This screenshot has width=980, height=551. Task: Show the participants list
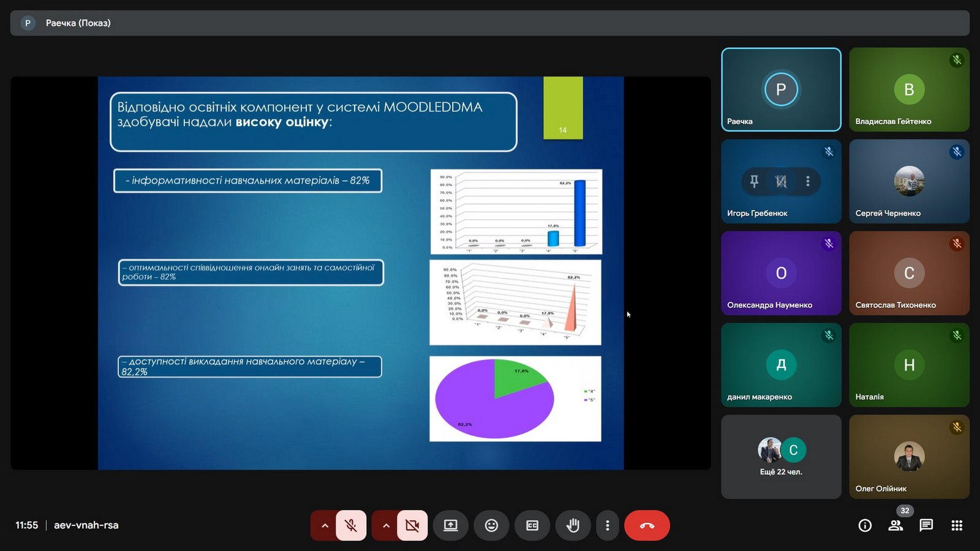895,525
